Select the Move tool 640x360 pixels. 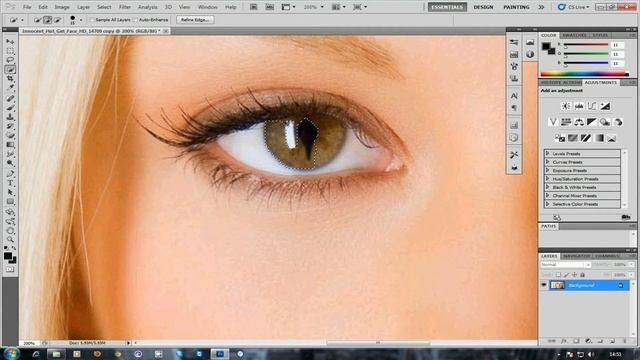click(x=10, y=42)
